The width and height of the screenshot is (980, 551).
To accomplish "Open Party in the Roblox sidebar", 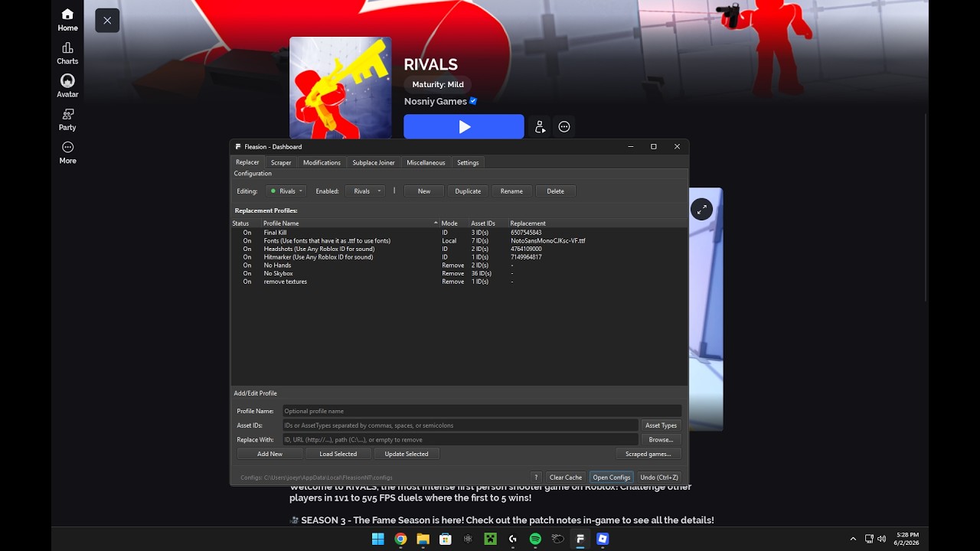I will tap(67, 119).
